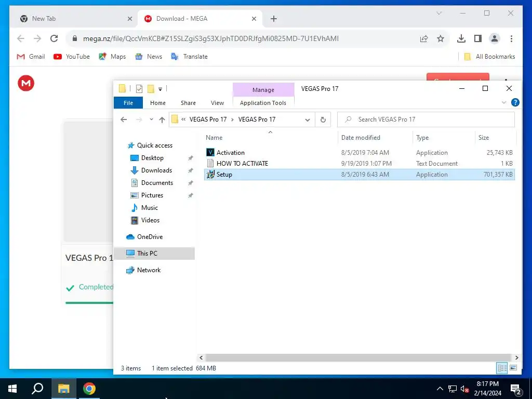Screen dimensions: 532x399
Task: Open Documents in the navigation pane
Action: click(x=157, y=183)
